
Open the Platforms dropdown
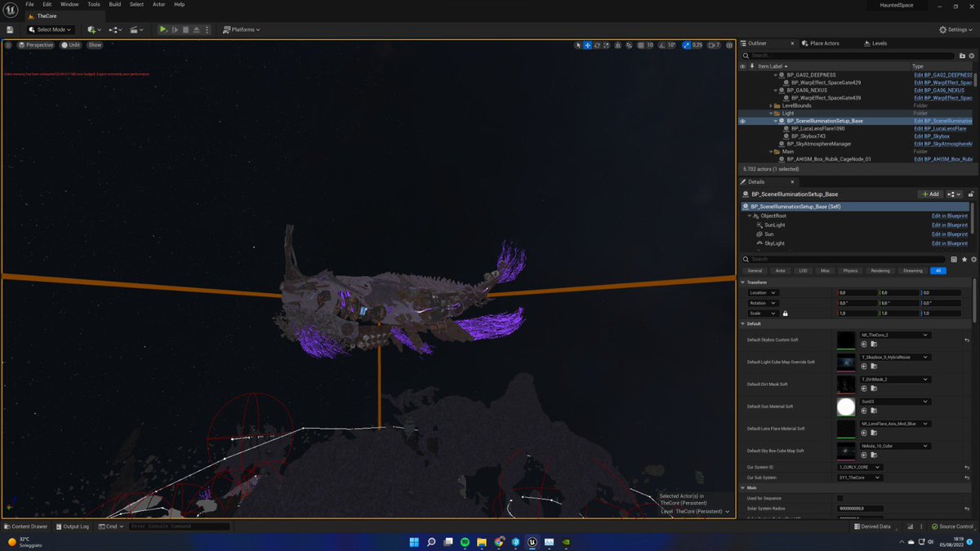tap(242, 29)
